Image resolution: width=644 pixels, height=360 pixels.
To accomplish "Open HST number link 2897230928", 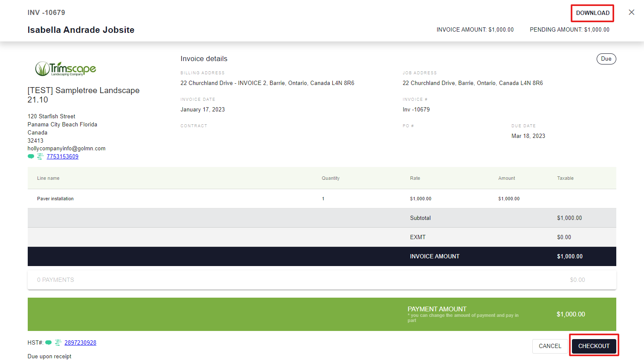I will [80, 342].
